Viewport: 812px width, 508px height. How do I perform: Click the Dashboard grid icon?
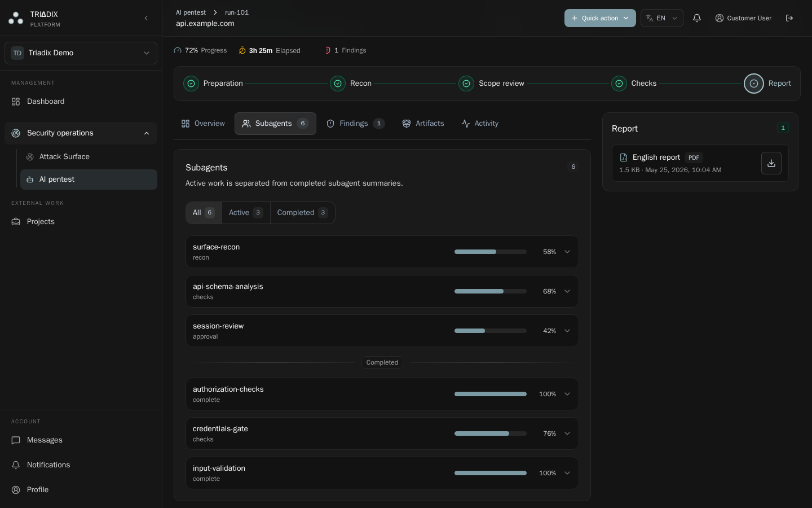coord(16,102)
